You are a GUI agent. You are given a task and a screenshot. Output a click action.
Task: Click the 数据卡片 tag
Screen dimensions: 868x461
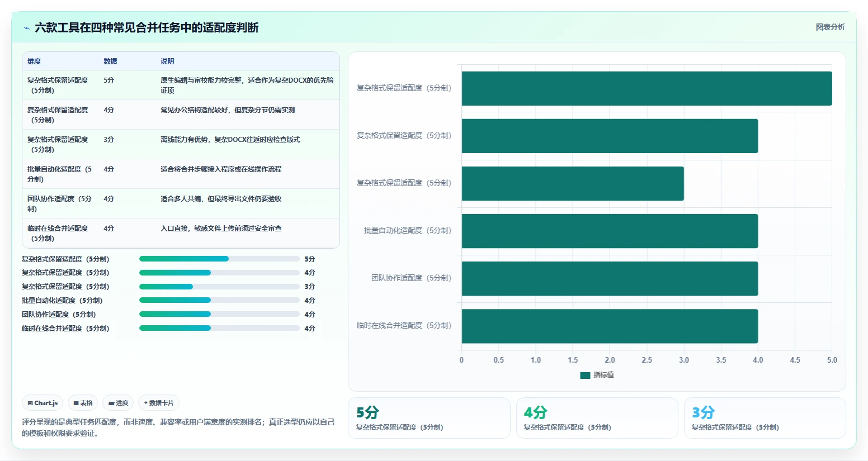[x=159, y=403]
